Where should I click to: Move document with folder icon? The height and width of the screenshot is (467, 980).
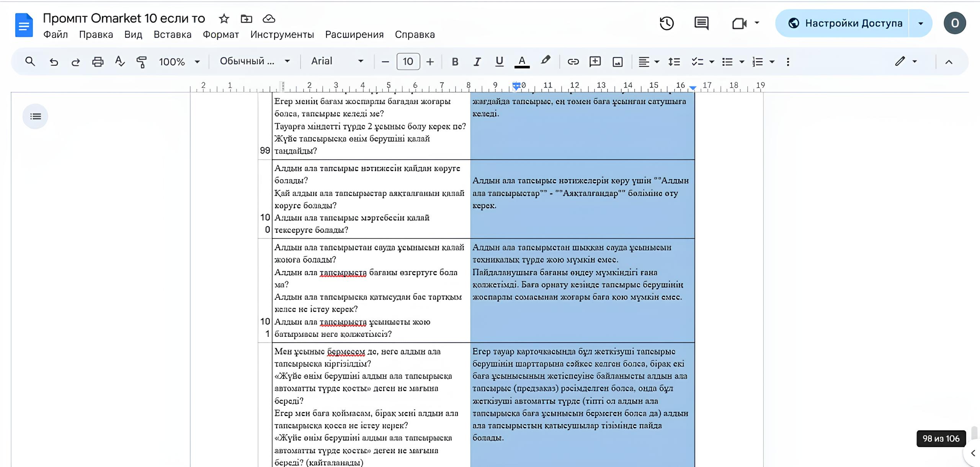pyautogui.click(x=246, y=18)
